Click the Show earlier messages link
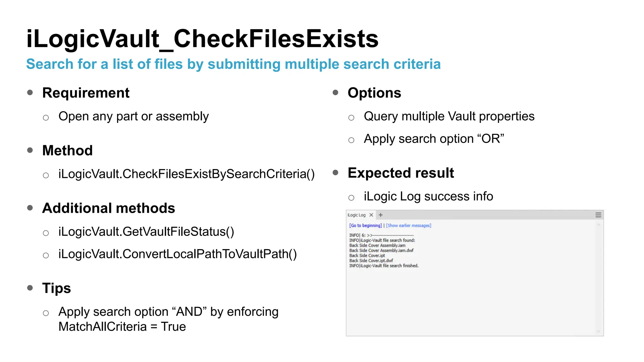Viewport: 644px width, 362px height. (408, 226)
